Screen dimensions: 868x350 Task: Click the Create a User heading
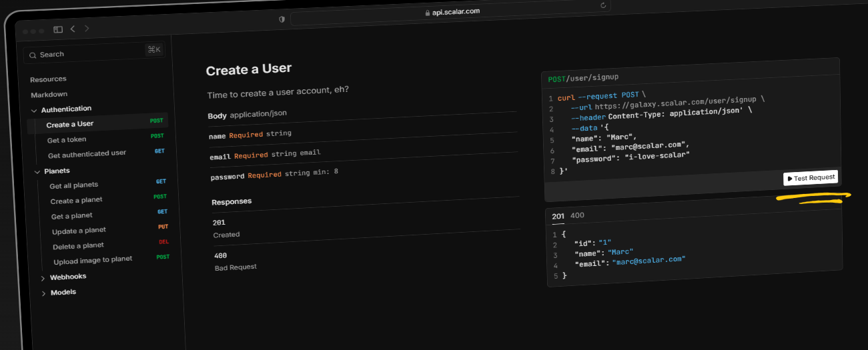(249, 69)
